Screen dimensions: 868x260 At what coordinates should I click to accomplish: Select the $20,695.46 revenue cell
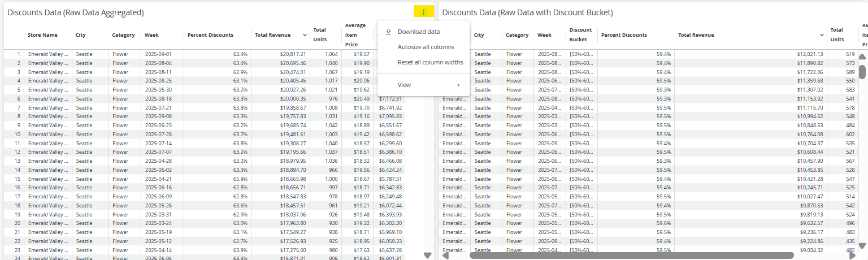pyautogui.click(x=281, y=63)
